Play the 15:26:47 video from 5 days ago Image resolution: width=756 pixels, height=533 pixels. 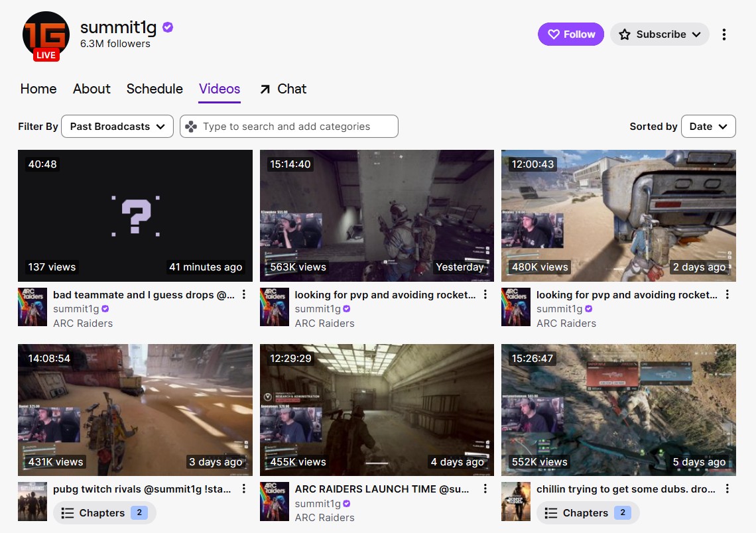[x=619, y=410]
